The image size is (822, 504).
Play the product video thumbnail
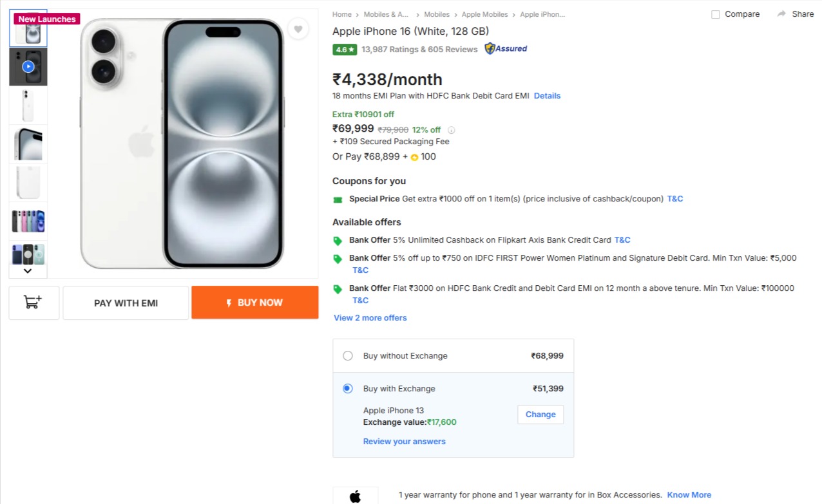(x=28, y=66)
